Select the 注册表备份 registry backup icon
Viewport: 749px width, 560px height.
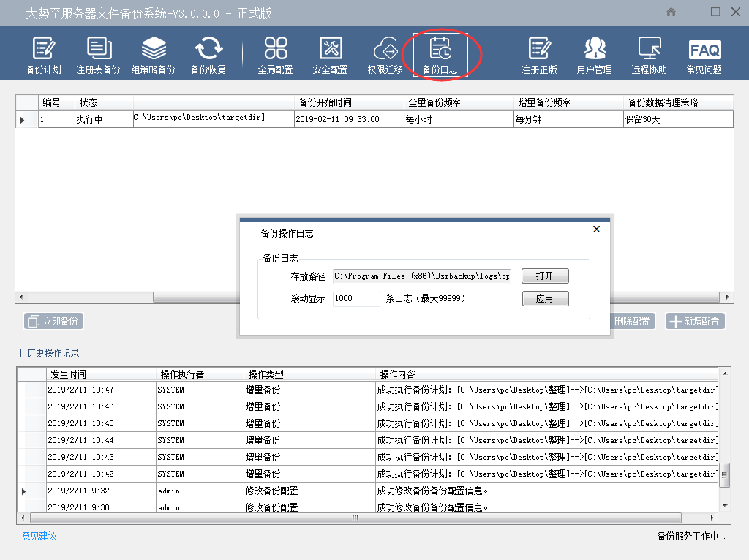[x=98, y=56]
